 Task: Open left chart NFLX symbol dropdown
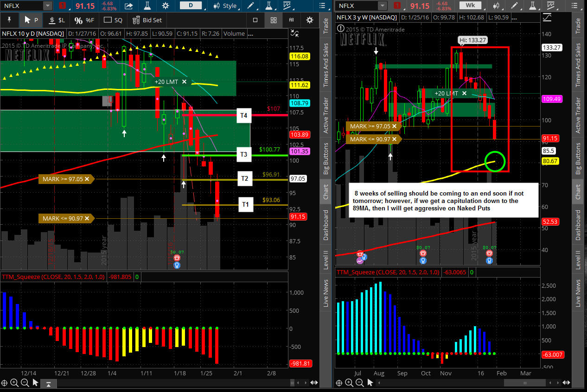click(x=48, y=6)
